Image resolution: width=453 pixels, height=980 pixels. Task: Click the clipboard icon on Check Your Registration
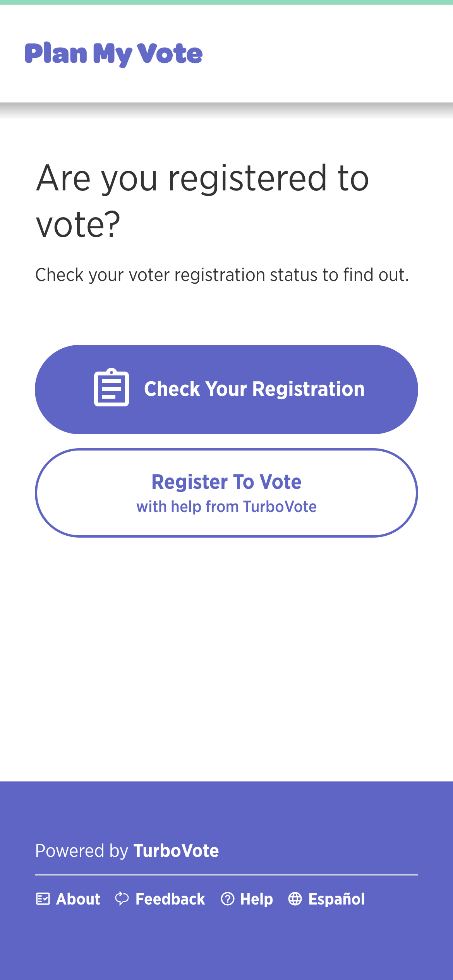pos(112,389)
